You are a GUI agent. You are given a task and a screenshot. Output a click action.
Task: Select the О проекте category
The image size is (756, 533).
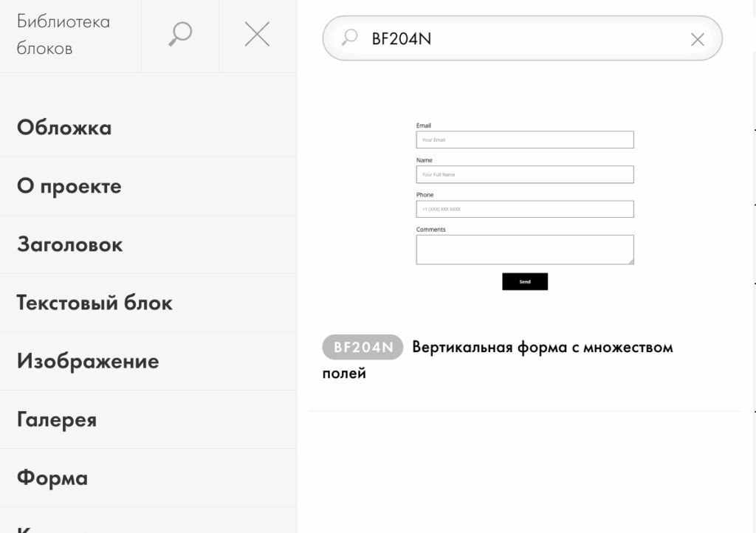(x=69, y=186)
